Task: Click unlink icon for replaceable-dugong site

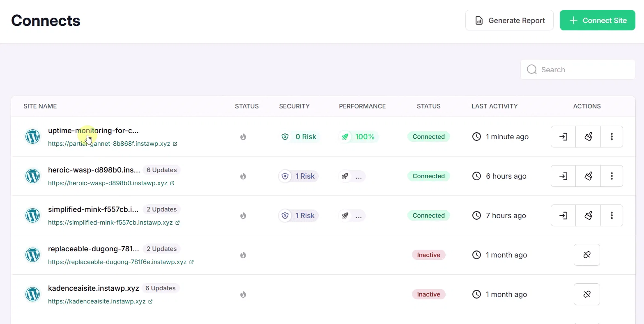Action: click(x=587, y=255)
